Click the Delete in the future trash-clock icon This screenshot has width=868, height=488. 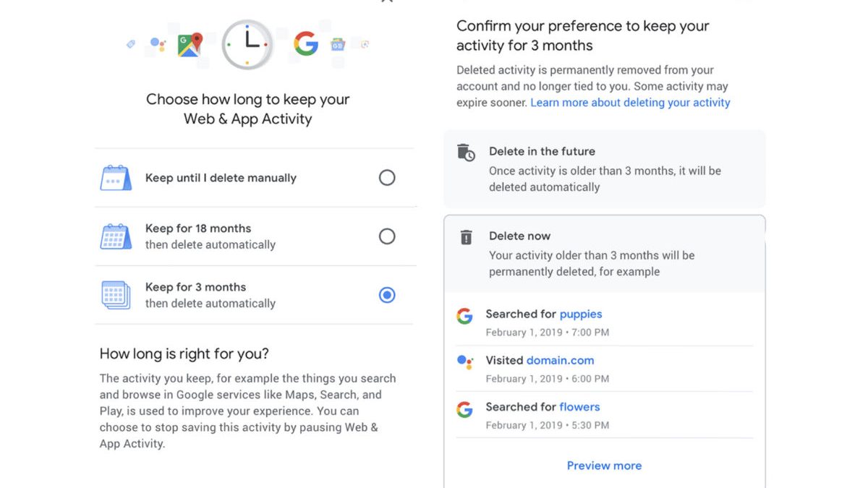pyautogui.click(x=466, y=153)
